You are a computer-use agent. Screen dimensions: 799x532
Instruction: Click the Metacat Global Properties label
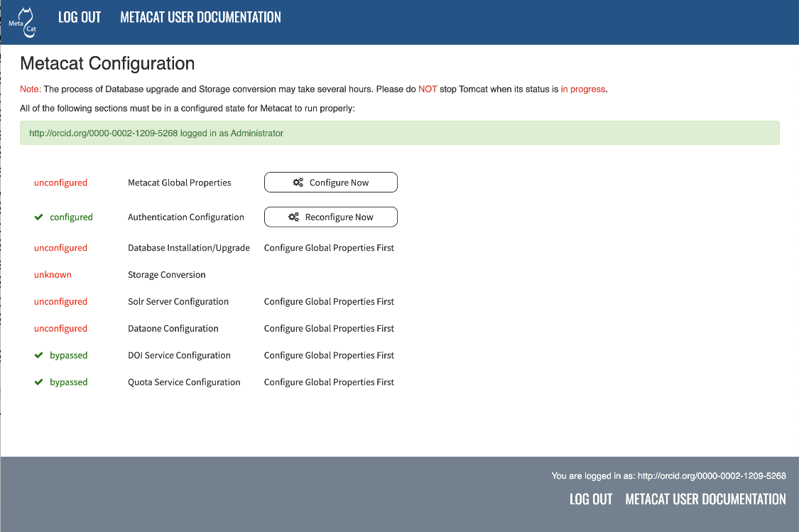pyautogui.click(x=180, y=183)
